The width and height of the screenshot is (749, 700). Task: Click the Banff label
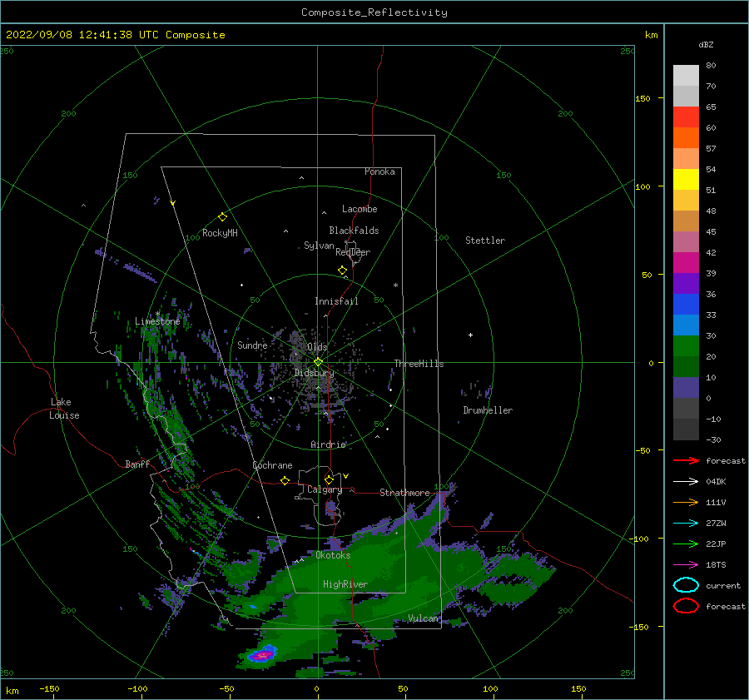[137, 464]
